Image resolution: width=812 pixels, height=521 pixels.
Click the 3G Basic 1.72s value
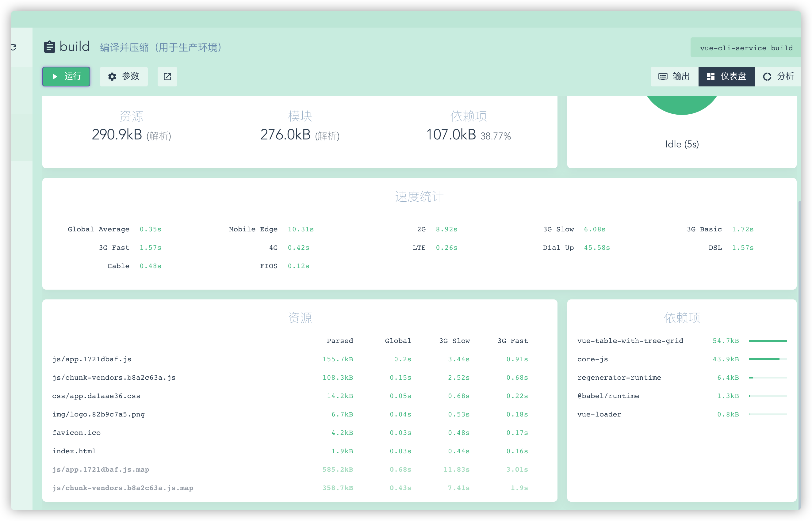(743, 229)
